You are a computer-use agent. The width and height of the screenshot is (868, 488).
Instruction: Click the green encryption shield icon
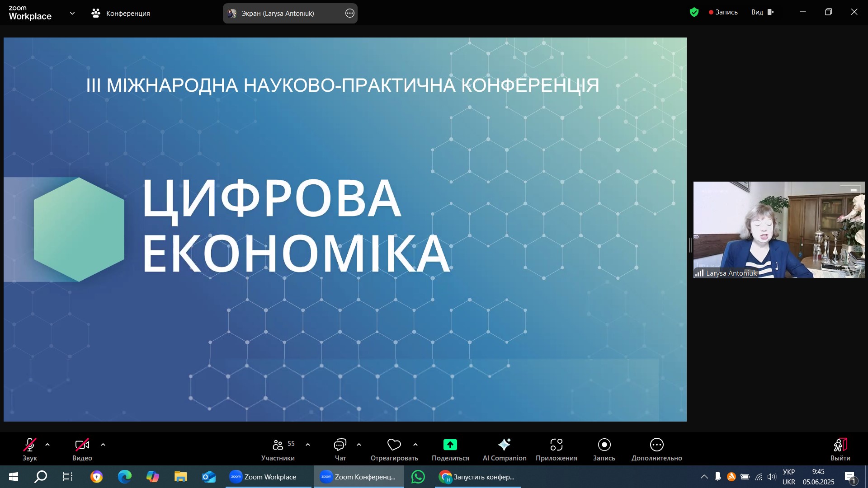[x=694, y=13]
